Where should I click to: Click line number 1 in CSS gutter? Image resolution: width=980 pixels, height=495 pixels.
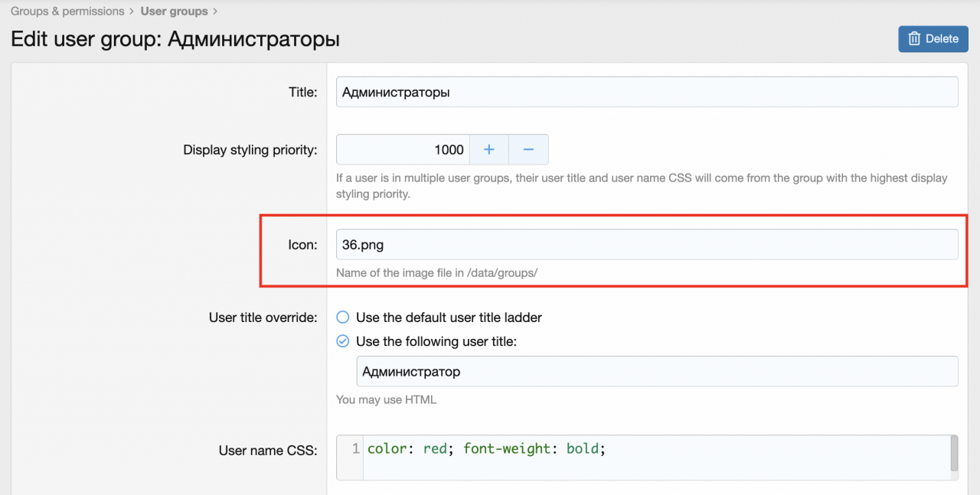355,449
